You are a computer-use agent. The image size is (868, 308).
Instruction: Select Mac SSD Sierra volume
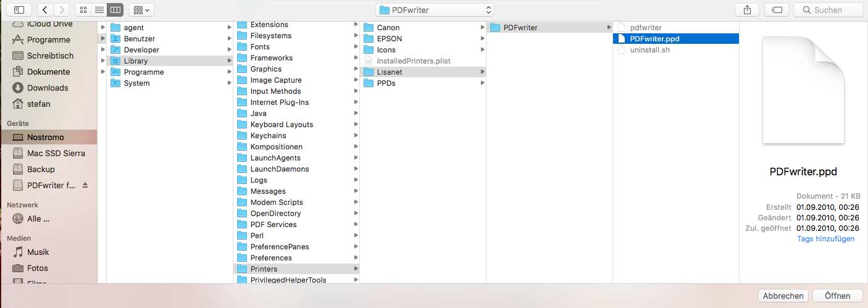56,153
